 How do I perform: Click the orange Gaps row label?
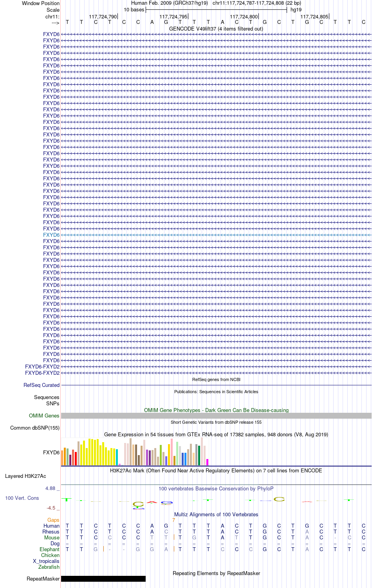tap(53, 520)
